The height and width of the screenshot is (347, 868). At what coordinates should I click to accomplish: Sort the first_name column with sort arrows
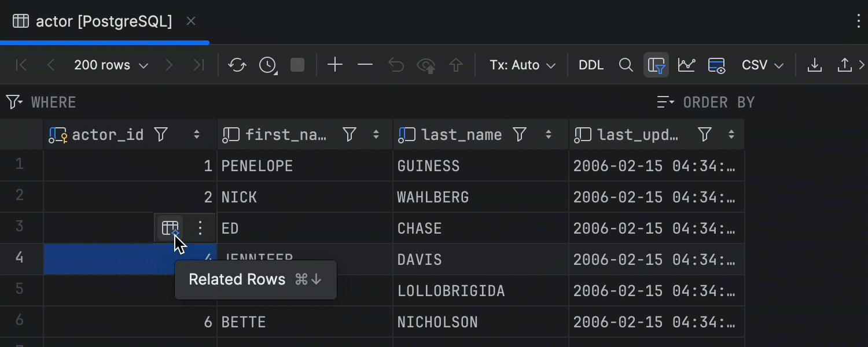pos(376,135)
